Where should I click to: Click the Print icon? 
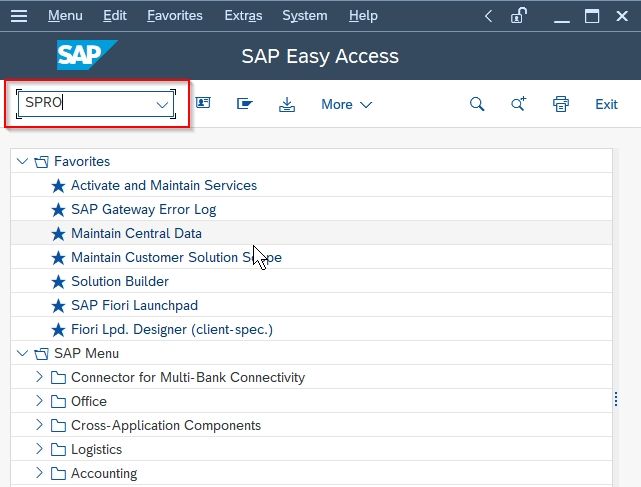(x=561, y=104)
